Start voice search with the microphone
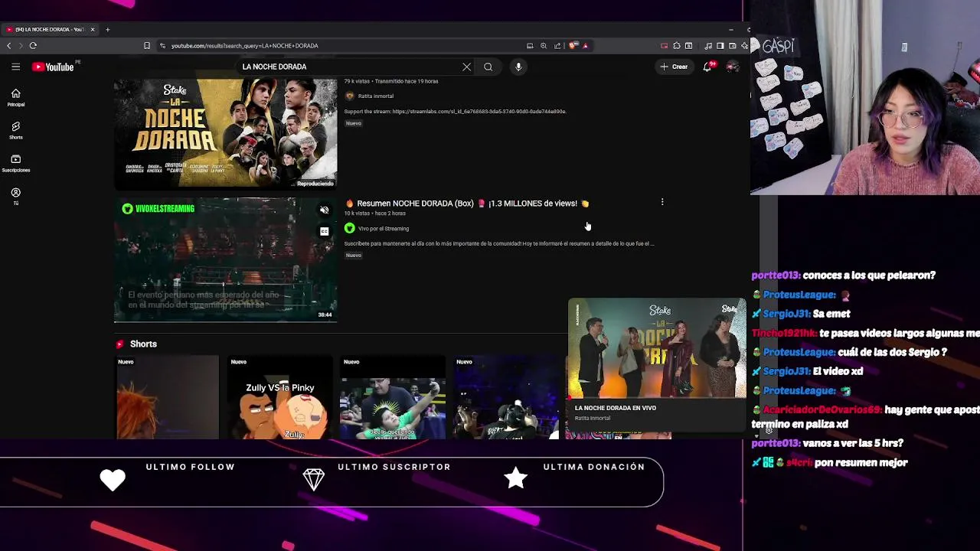Viewport: 980px width, 551px height. pyautogui.click(x=518, y=67)
